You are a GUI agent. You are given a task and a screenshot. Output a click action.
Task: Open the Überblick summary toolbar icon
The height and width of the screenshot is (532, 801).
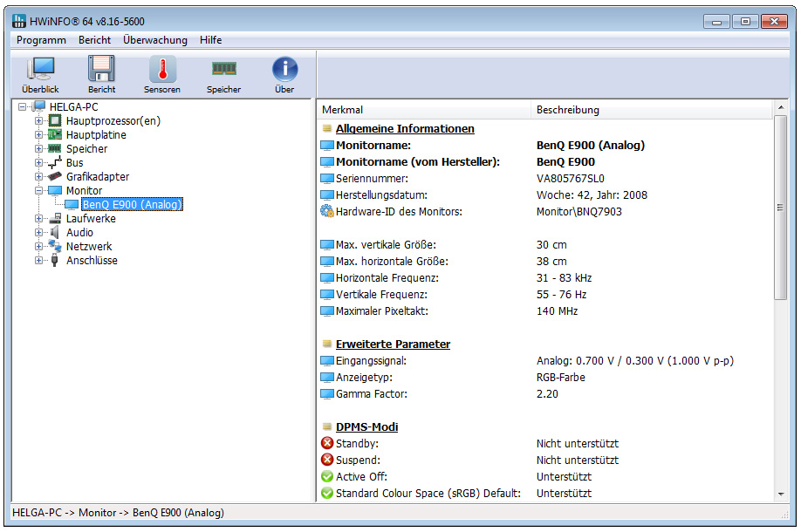coord(41,74)
